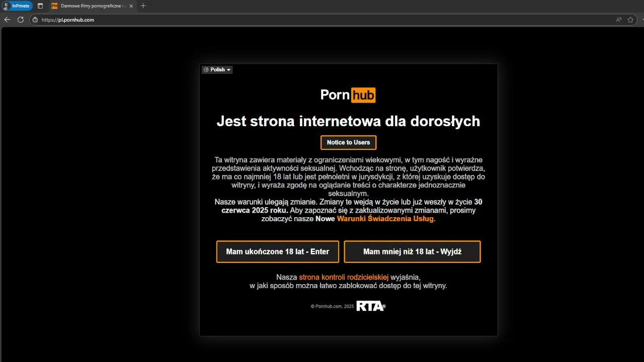Click Mam ukończone 18 lat - Enter

tap(278, 251)
